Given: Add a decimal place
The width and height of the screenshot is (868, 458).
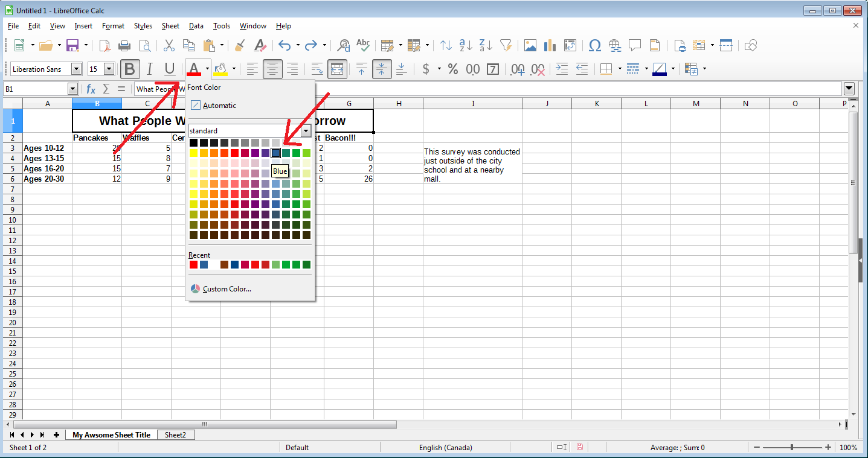Looking at the screenshot, I should (x=518, y=69).
